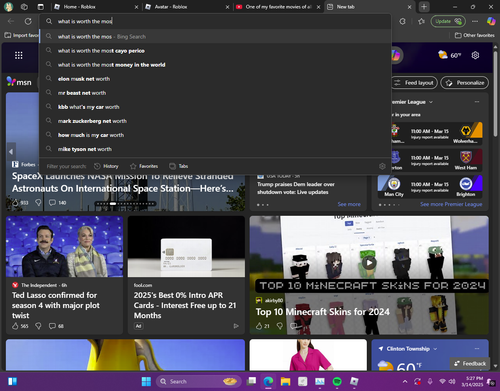Filter search by Favorites
Screen dimensions: 500x391
click(144, 166)
